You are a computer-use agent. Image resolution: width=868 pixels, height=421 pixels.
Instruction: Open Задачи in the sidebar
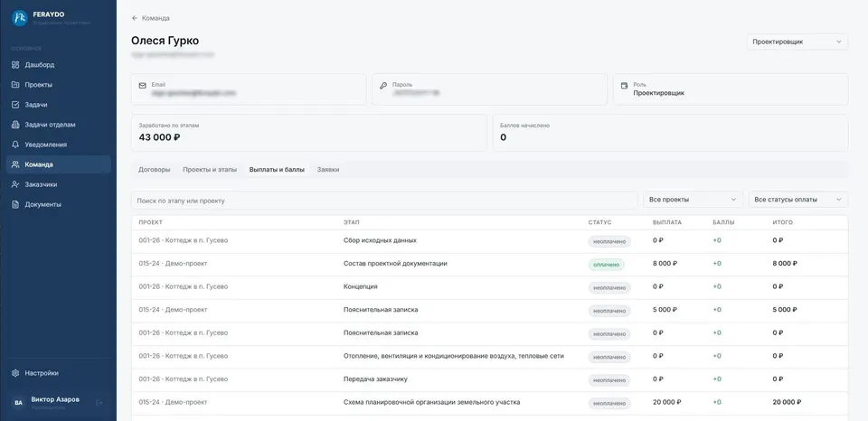pyautogui.click(x=58, y=105)
